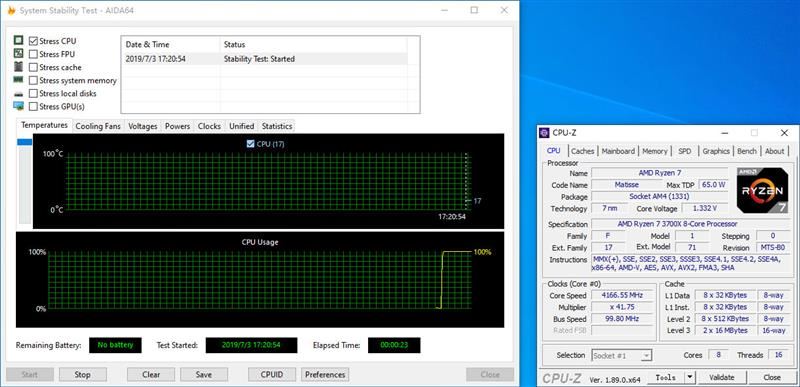Toggle the CPU (17) graph checkbox
Viewport: 800px width, 387px height.
pos(250,144)
